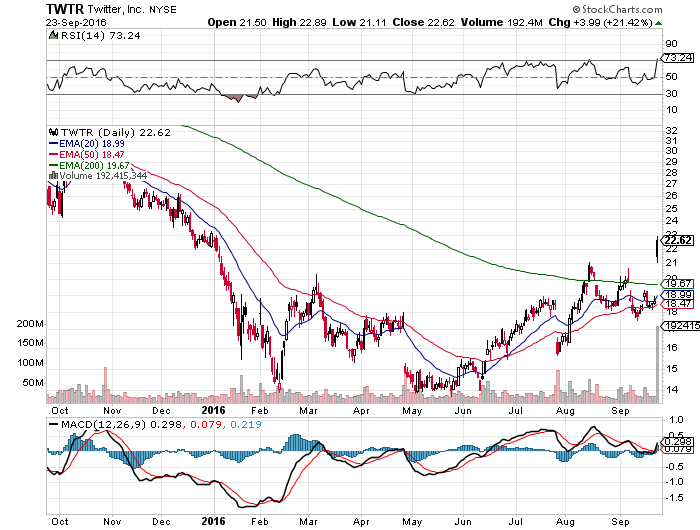Click the 50M volume scale label

33,383
